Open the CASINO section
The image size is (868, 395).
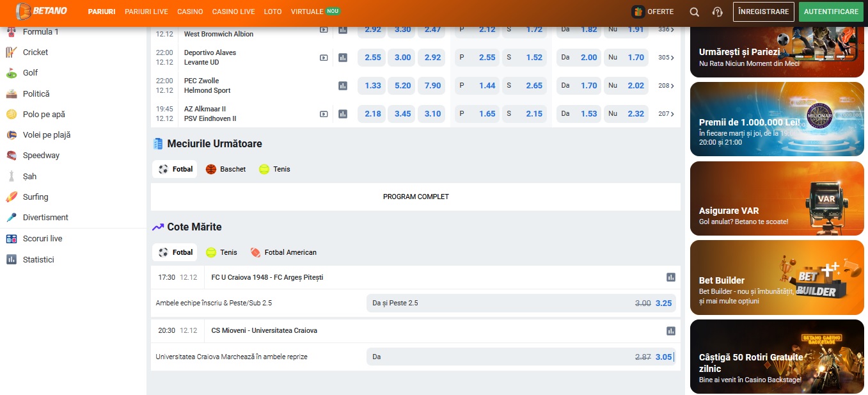tap(190, 12)
